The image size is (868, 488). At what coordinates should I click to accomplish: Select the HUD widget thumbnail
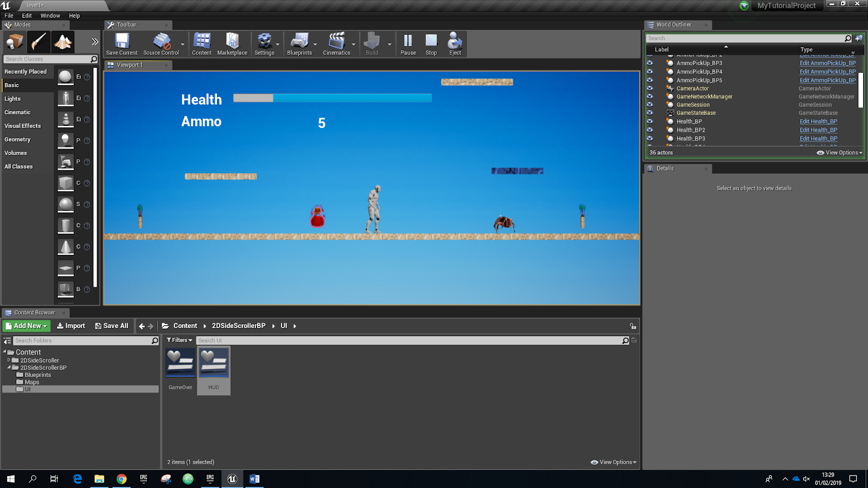click(x=214, y=362)
